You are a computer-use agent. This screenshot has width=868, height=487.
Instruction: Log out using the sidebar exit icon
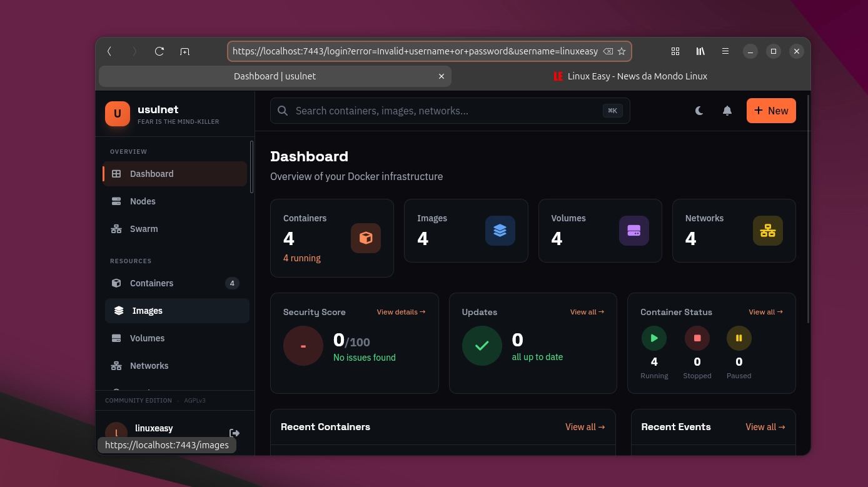235,433
